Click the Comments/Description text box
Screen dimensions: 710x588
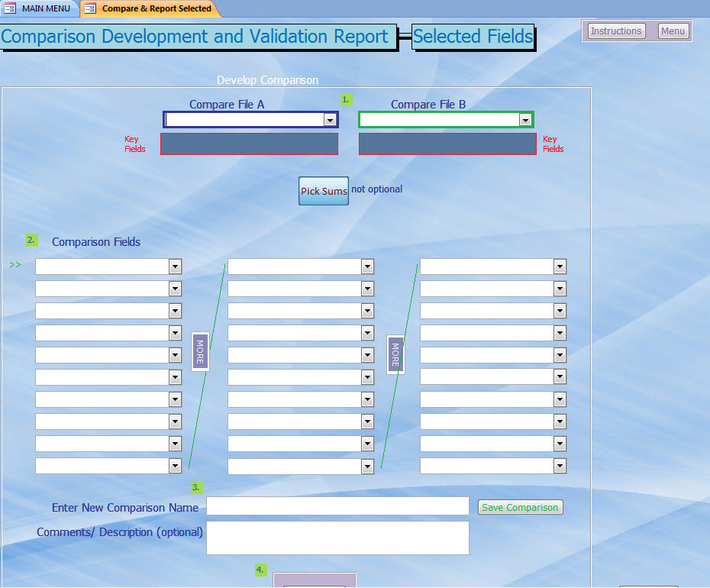[337, 538]
